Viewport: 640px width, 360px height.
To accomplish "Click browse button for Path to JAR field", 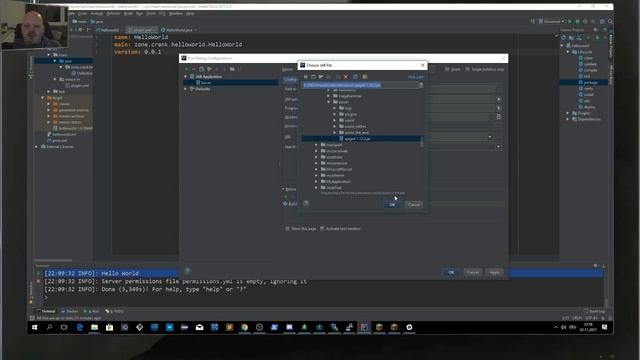I will [499, 89].
